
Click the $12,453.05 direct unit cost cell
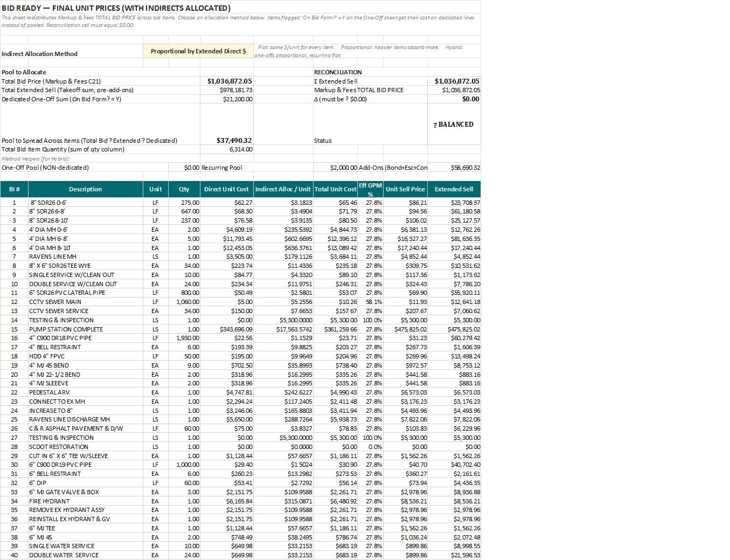pyautogui.click(x=227, y=248)
